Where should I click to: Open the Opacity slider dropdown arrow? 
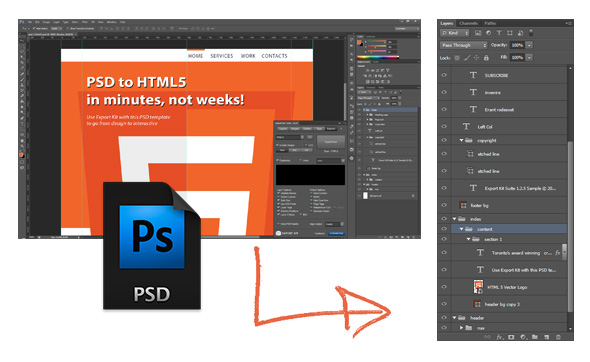pos(529,45)
